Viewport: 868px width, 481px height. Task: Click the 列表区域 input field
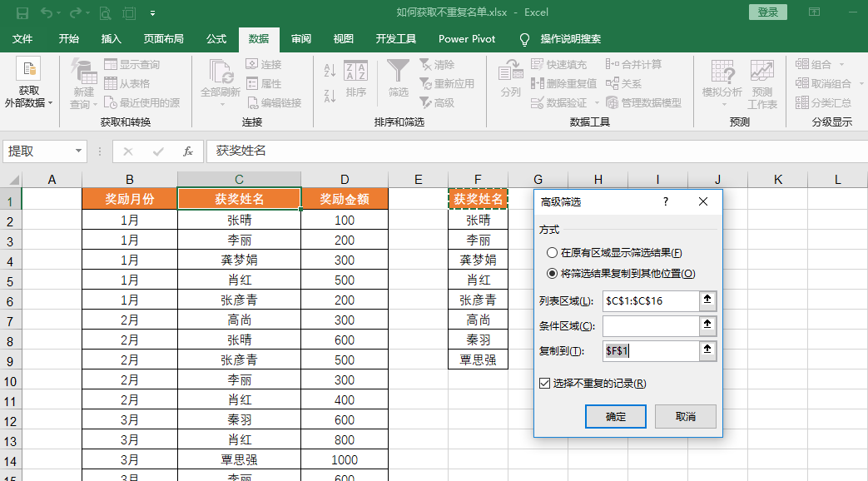point(651,300)
